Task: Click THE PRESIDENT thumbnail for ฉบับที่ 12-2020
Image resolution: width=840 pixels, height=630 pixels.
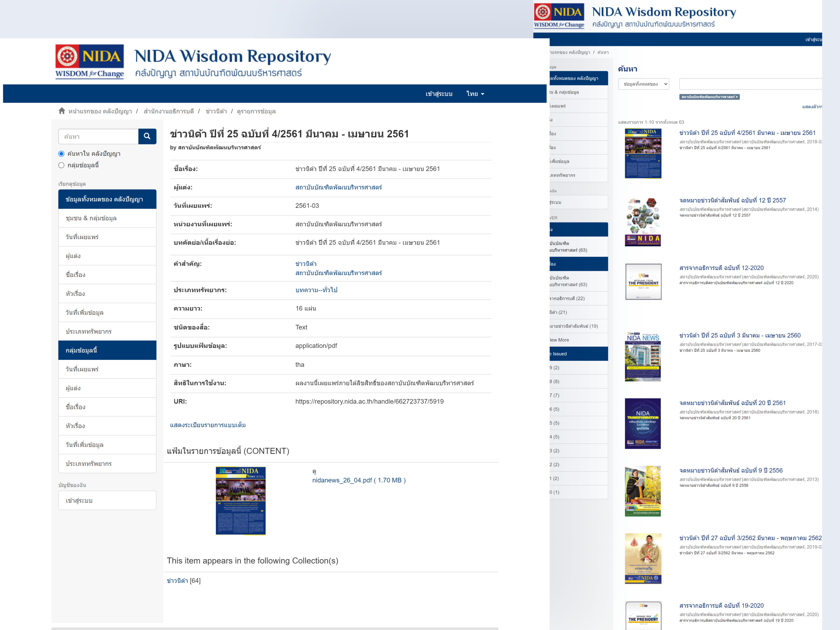Action: point(643,282)
